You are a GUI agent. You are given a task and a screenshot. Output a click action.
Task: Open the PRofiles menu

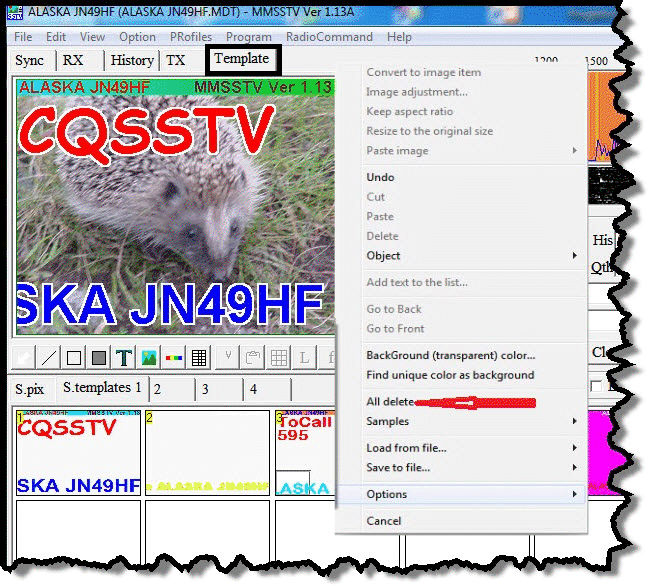tap(191, 37)
